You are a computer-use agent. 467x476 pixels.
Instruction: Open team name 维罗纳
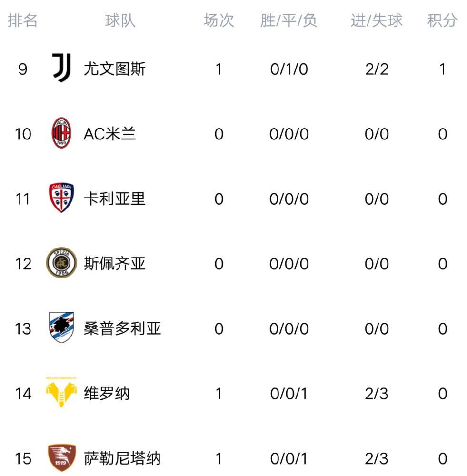(107, 394)
